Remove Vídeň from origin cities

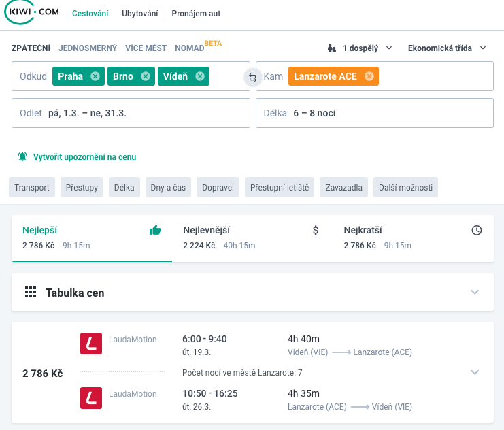[x=200, y=76]
